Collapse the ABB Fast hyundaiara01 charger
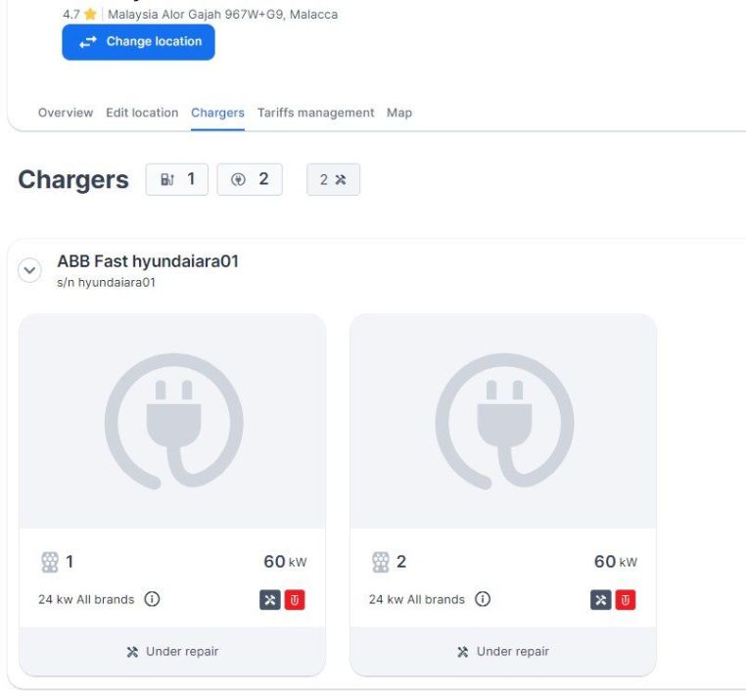 (30, 270)
